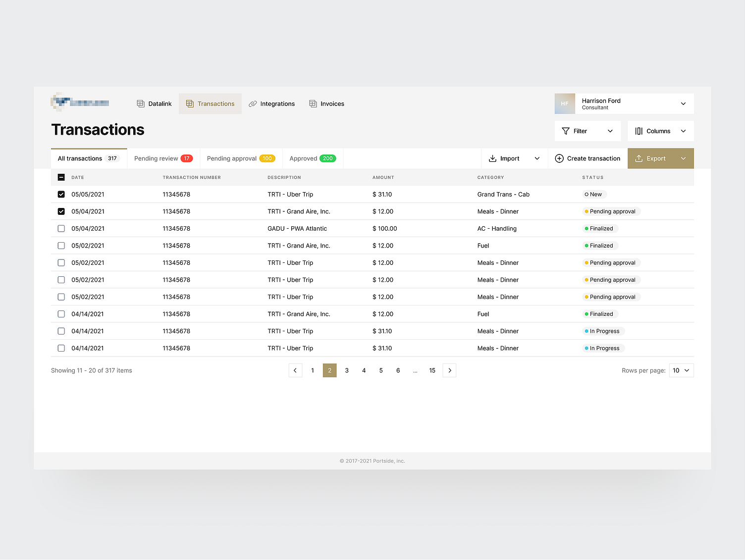Go to page 15 of results
The height and width of the screenshot is (560, 745).
[x=432, y=370]
